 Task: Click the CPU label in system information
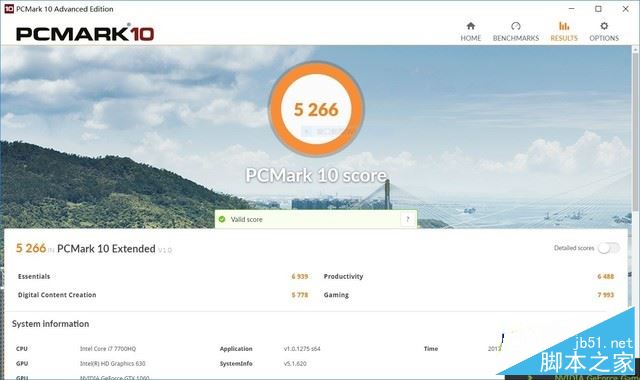click(22, 349)
